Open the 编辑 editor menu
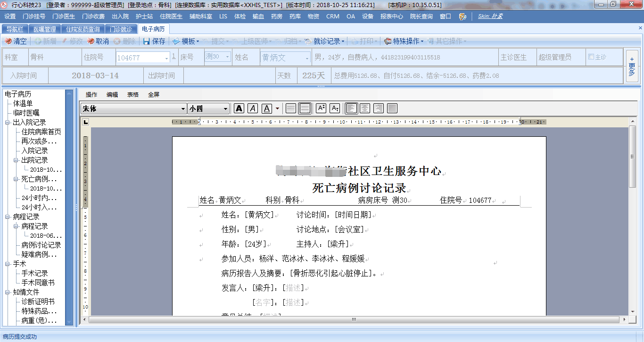Viewport: 644px width, 342px height. 112,94
